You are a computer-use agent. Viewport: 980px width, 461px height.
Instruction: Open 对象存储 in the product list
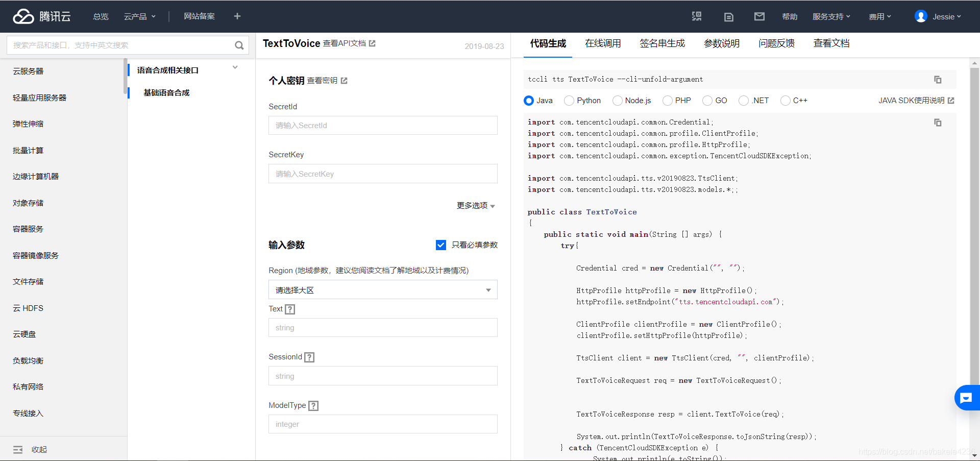click(x=28, y=203)
